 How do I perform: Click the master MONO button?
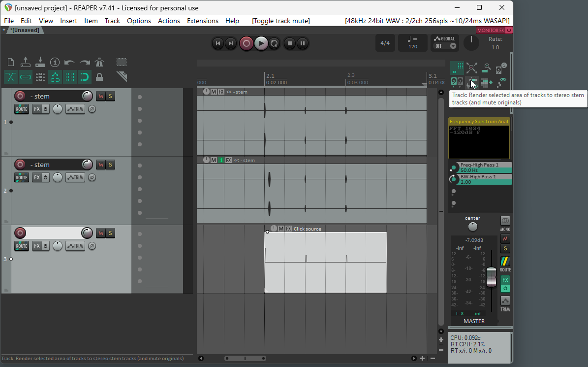(505, 221)
